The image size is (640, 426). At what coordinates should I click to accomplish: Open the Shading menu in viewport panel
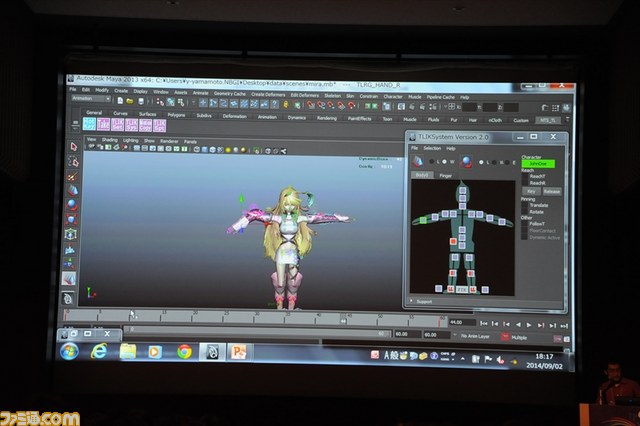tap(109, 140)
